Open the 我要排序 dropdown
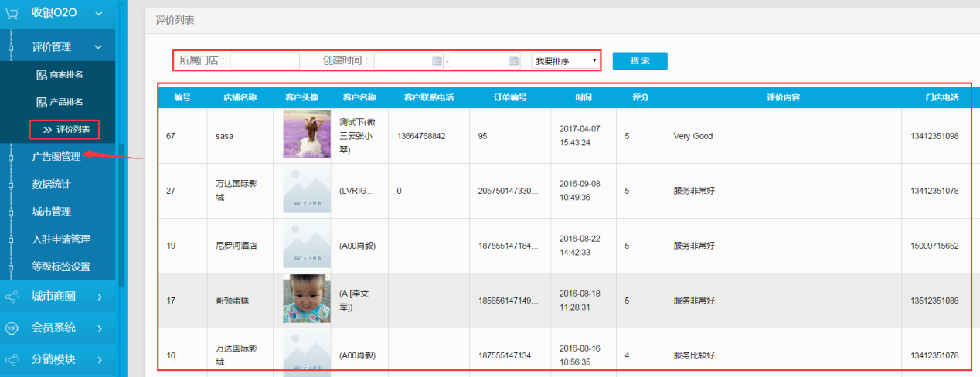This screenshot has height=377, width=980. (566, 60)
